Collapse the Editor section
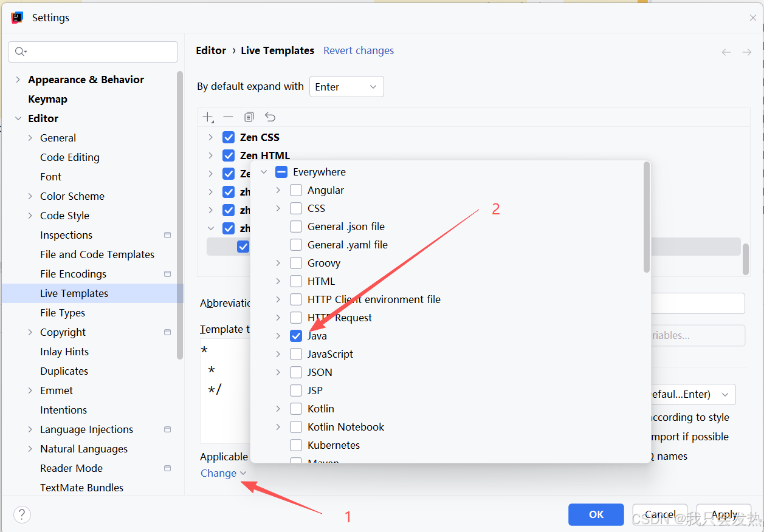764x532 pixels. [x=18, y=118]
